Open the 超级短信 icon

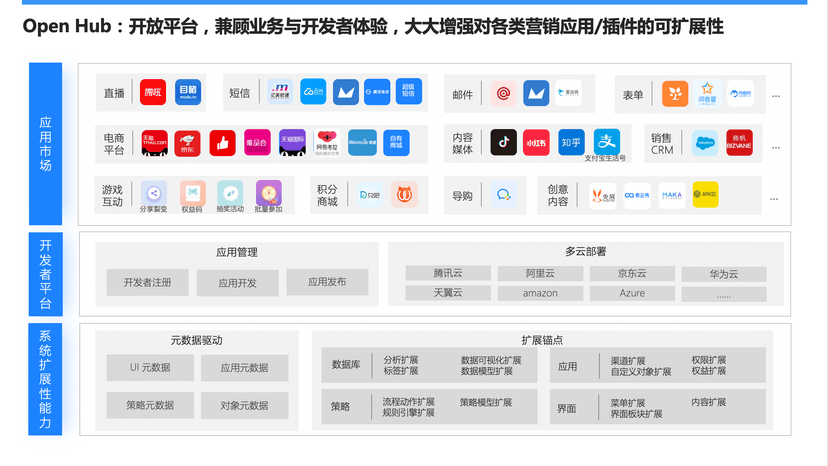(x=409, y=91)
